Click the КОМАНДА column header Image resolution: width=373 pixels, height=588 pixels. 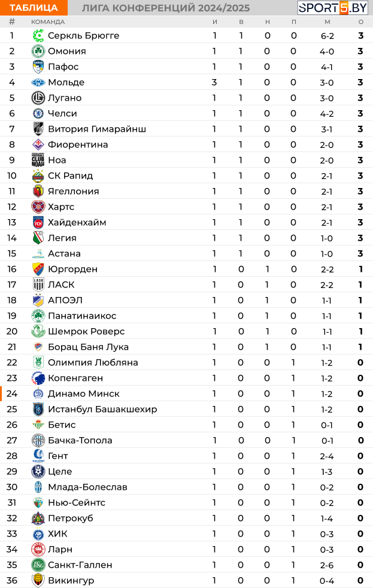coord(48,22)
